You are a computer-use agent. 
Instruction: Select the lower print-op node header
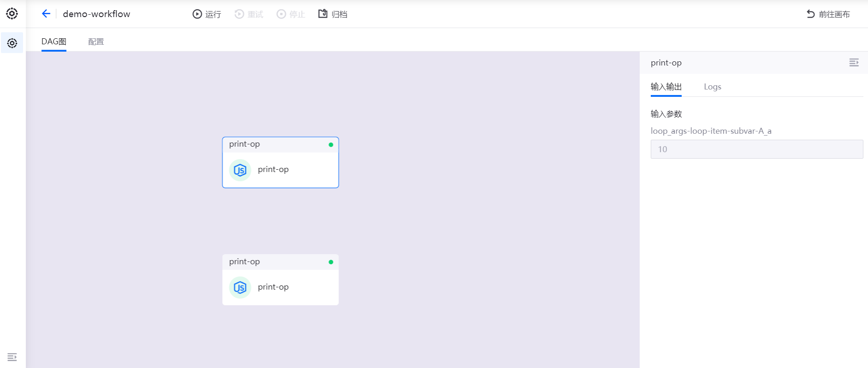tap(277, 262)
